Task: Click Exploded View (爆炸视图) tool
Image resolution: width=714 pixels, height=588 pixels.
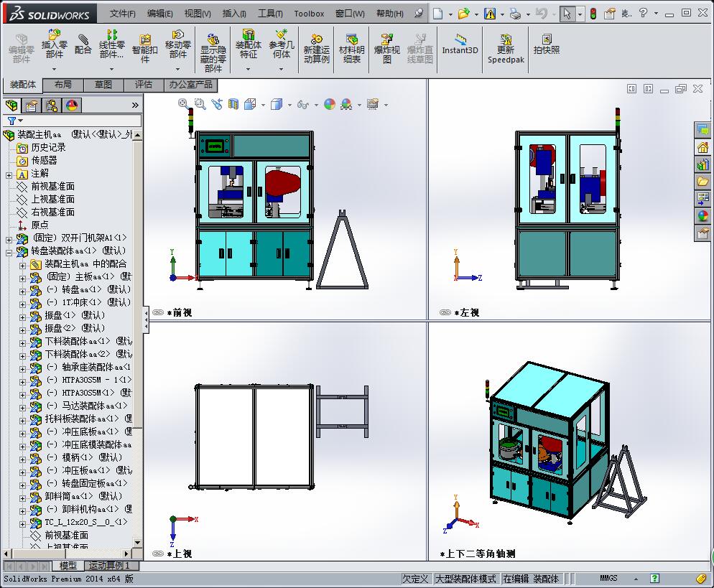Action: click(386, 48)
